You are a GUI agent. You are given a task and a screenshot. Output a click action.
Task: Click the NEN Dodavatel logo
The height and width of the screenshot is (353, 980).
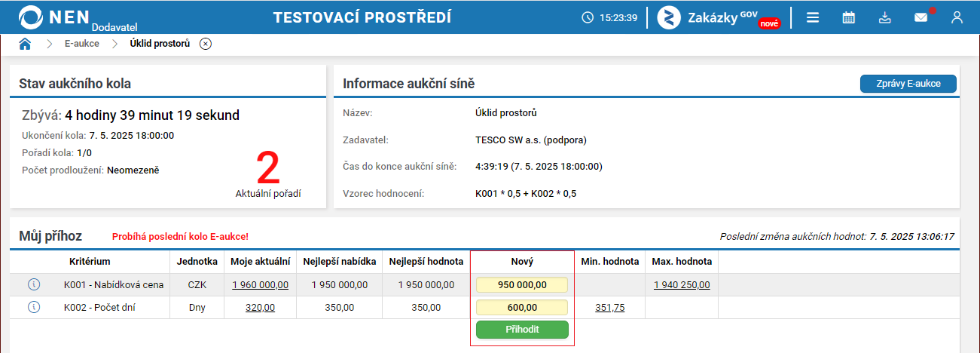(x=77, y=17)
